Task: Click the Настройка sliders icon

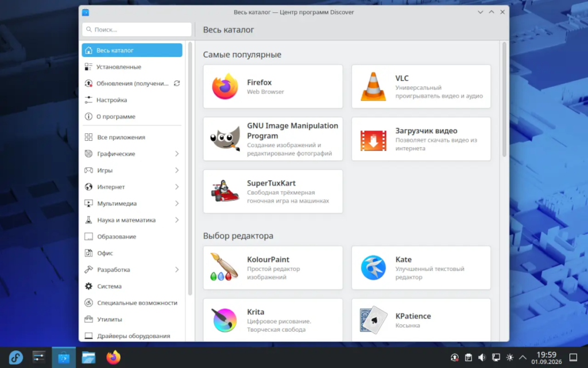Action: tap(88, 100)
